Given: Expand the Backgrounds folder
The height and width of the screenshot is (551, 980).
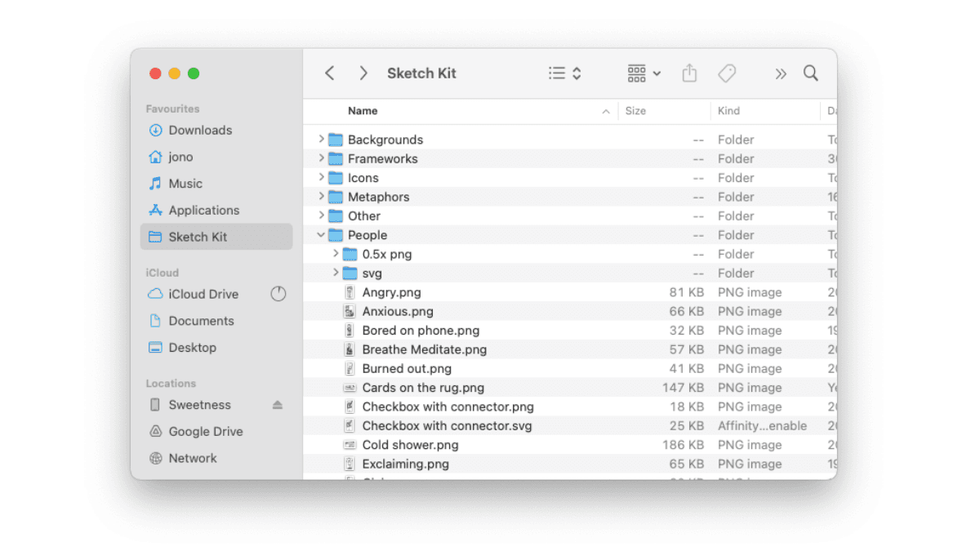Looking at the screenshot, I should click(321, 140).
